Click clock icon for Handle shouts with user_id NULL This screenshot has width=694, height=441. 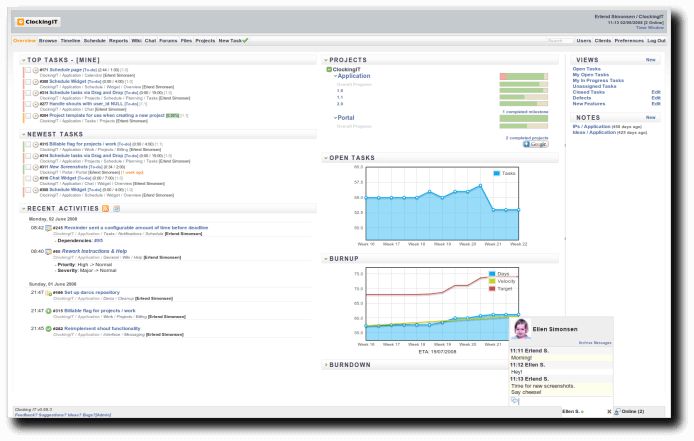35,104
